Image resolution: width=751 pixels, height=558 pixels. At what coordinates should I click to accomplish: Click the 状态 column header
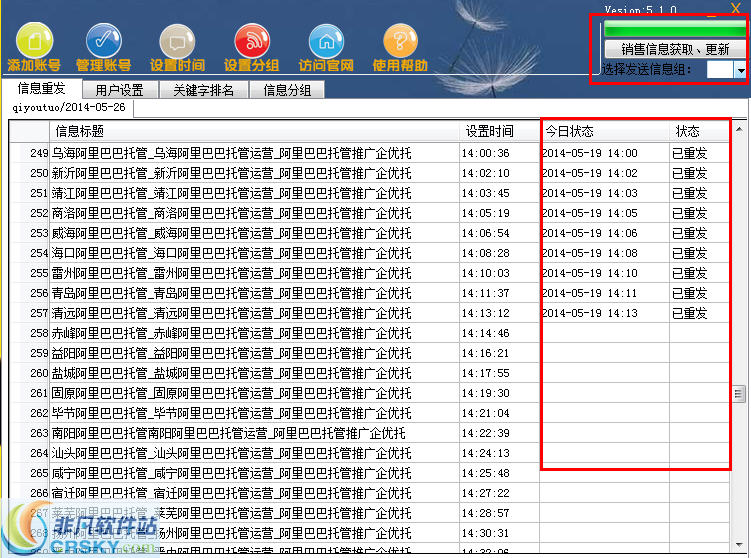[x=699, y=131]
